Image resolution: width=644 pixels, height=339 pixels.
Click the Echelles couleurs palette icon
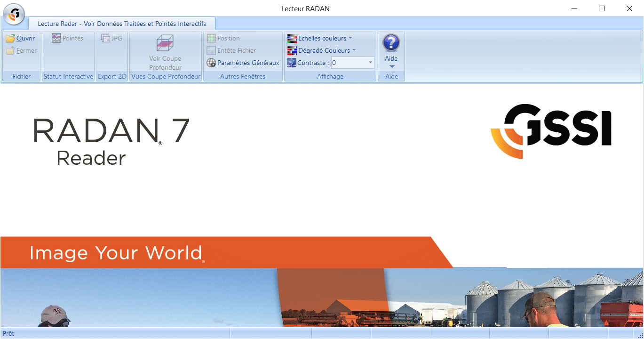(x=292, y=39)
